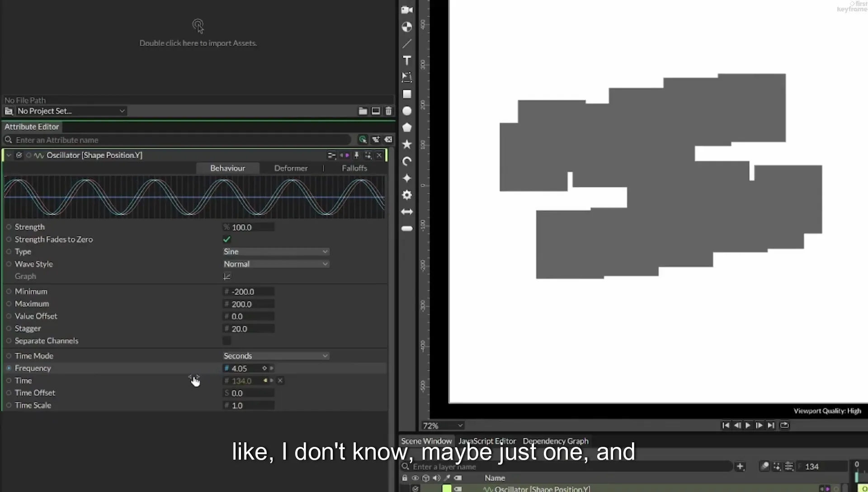Switch to the Deformer tab
The height and width of the screenshot is (492, 868).
291,168
